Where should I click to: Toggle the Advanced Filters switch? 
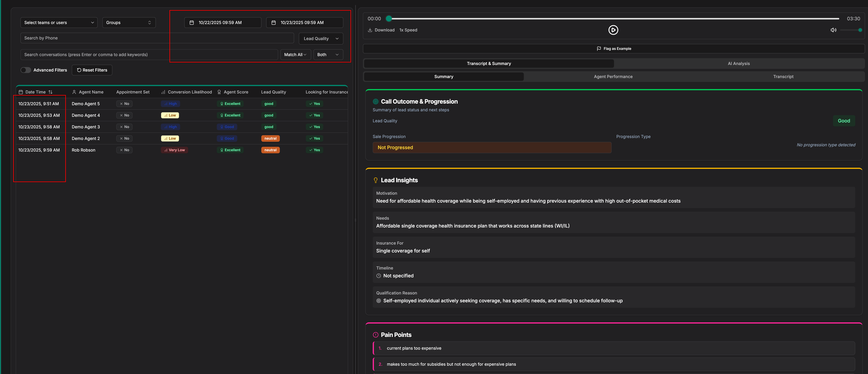point(26,70)
